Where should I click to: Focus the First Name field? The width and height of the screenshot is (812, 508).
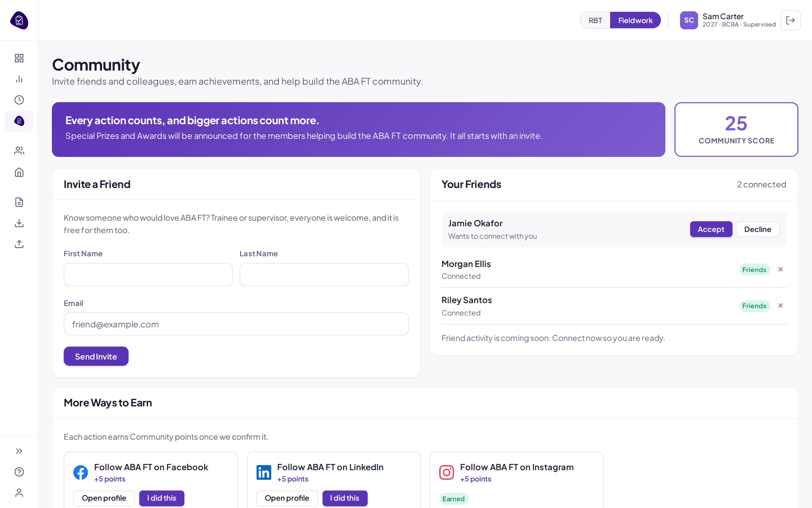tap(148, 275)
